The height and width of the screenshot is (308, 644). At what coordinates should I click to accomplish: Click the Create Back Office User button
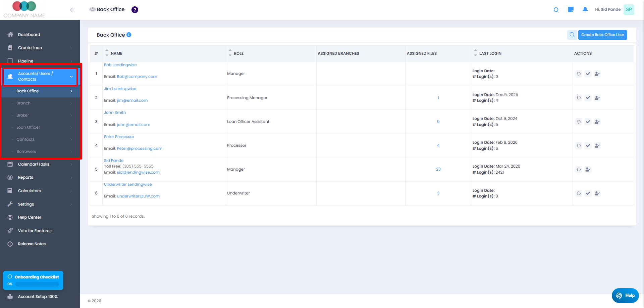click(602, 35)
